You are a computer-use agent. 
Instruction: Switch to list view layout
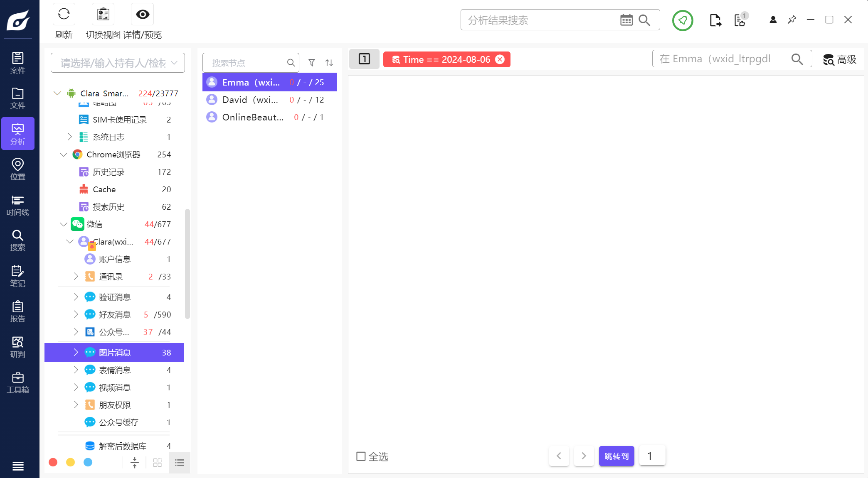pos(180,463)
